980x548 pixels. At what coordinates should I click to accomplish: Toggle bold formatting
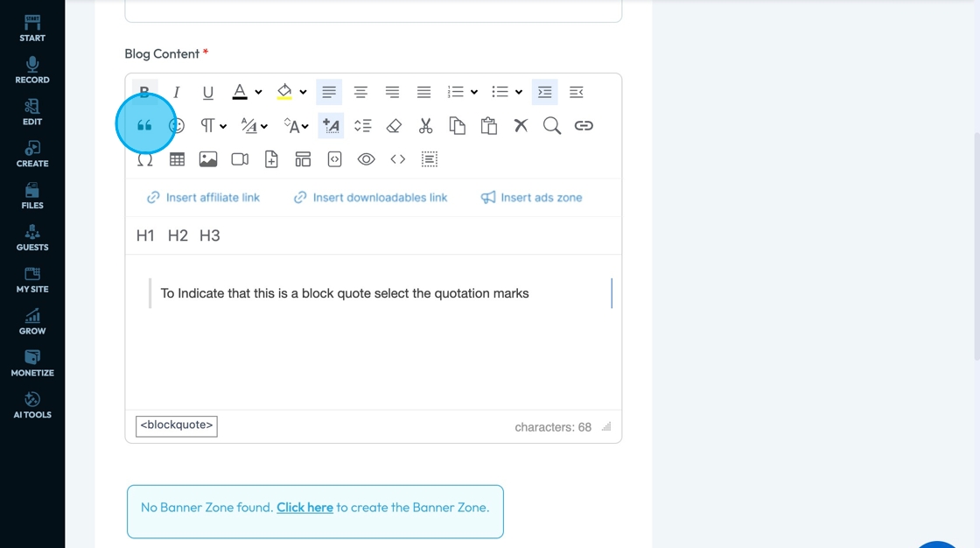[144, 92]
